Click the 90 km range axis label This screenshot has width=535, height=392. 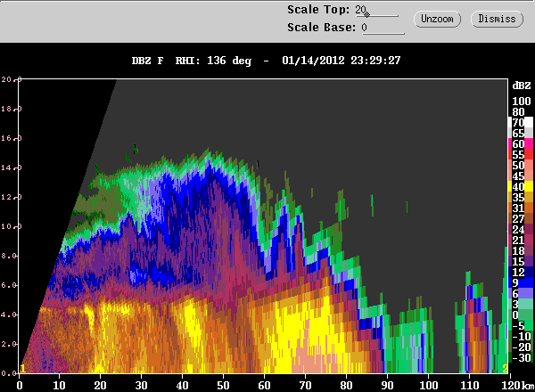pyautogui.click(x=387, y=386)
